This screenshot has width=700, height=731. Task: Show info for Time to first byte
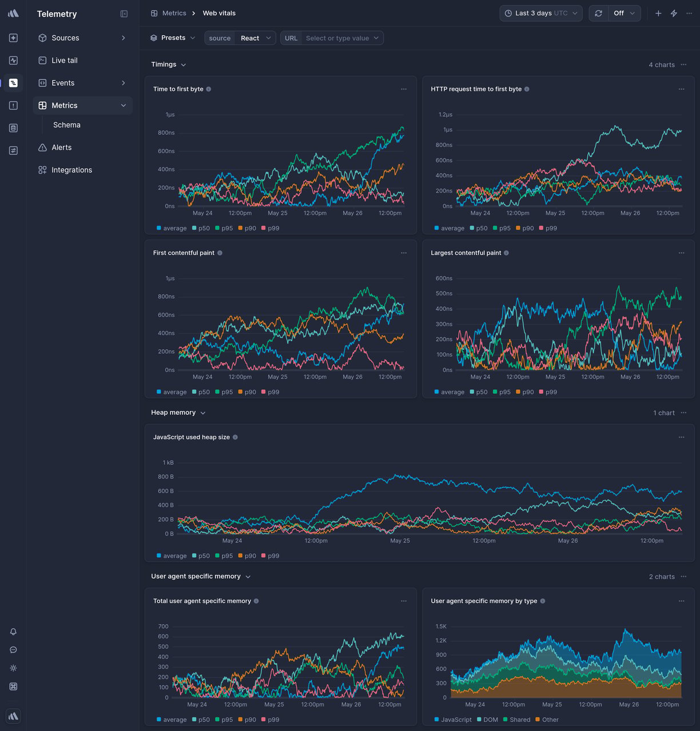pyautogui.click(x=209, y=89)
